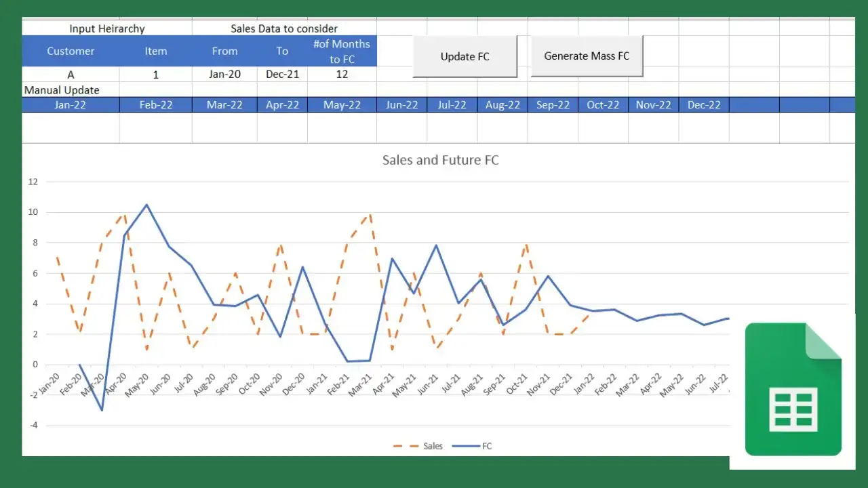The height and width of the screenshot is (488, 868).
Task: Select the cell showing 12 months to FC
Action: [x=342, y=74]
